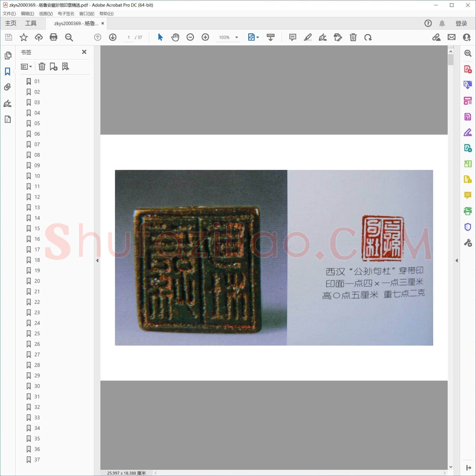
Task: Delete page trash icon in toolbar
Action: (353, 37)
